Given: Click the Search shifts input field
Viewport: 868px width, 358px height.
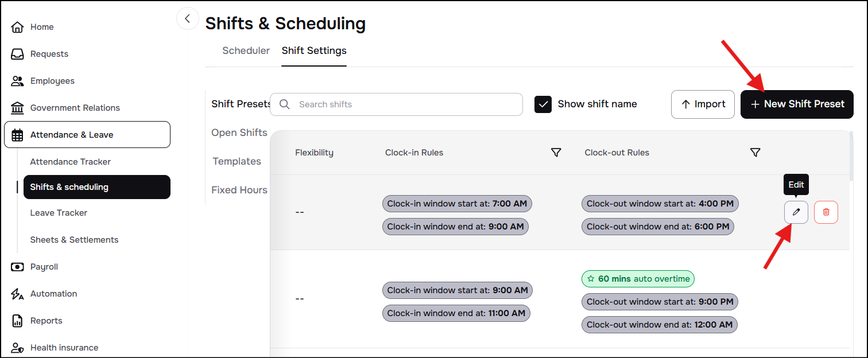Looking at the screenshot, I should click(x=402, y=104).
